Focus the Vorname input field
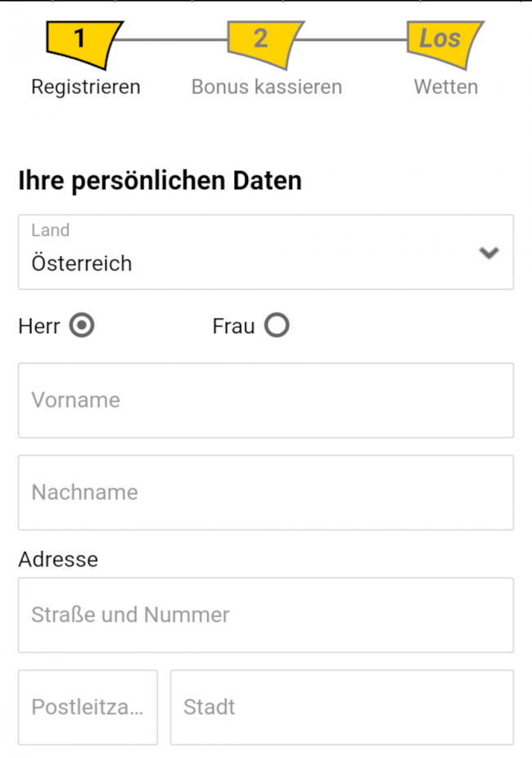532x758 pixels. 266,400
